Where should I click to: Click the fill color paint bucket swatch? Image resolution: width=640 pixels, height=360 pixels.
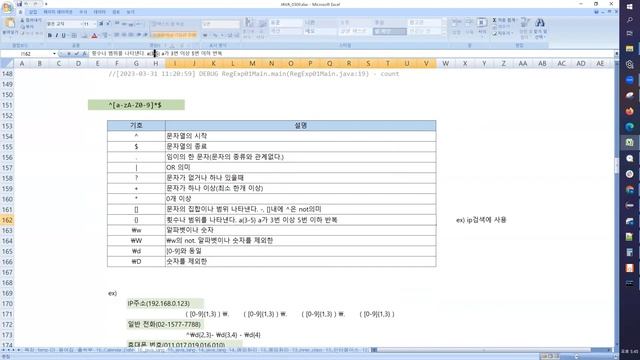[84, 36]
